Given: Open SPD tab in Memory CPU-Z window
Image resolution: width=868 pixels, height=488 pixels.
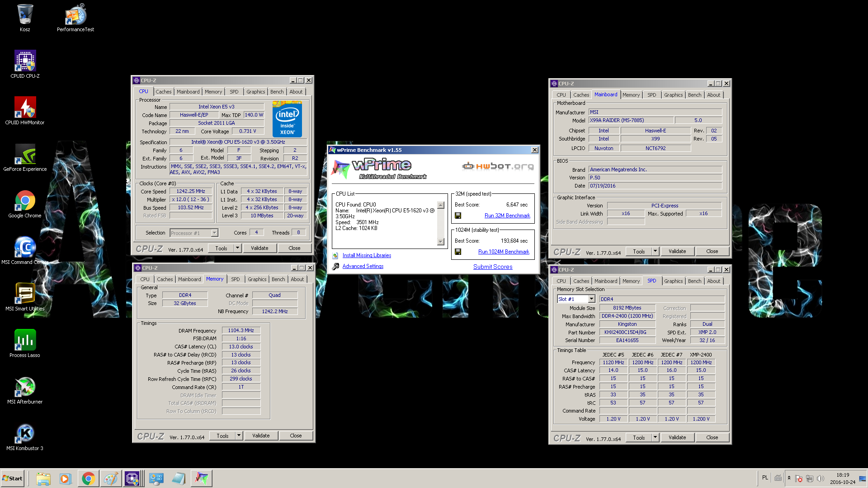Looking at the screenshot, I should 236,279.
